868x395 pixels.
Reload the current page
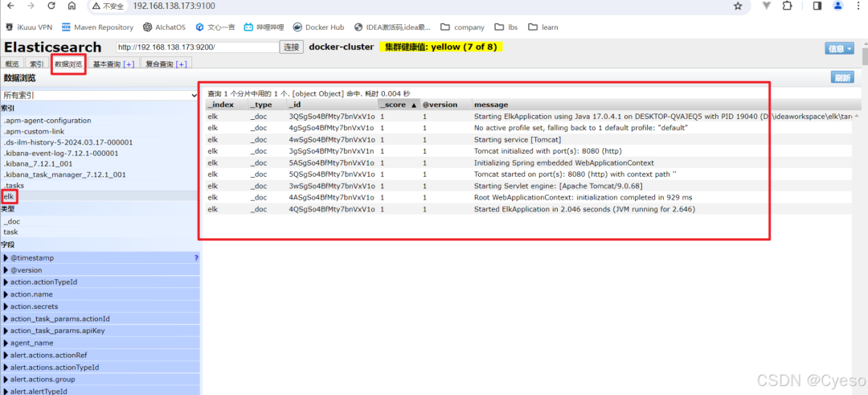(x=51, y=6)
